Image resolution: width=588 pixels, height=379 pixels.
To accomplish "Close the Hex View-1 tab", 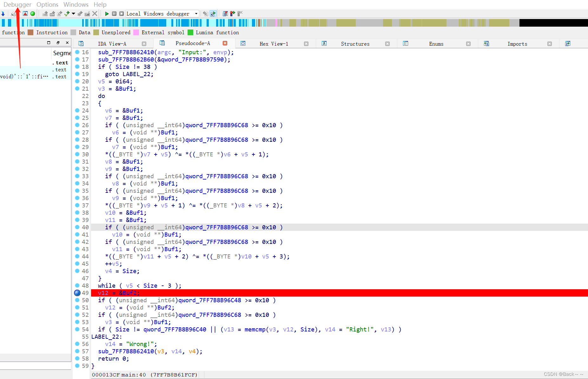I will pos(306,44).
